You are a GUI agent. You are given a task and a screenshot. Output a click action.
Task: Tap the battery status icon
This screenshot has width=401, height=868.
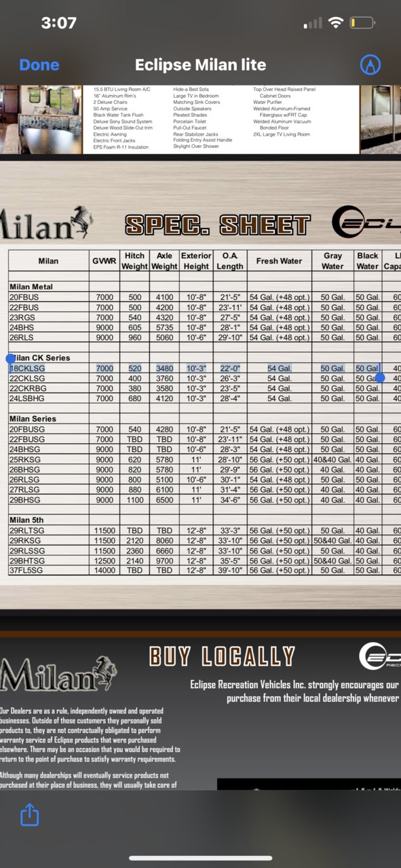coord(361,23)
